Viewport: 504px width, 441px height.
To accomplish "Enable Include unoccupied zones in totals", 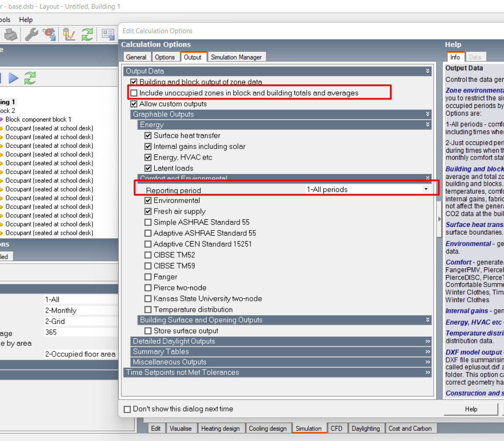I will point(134,93).
